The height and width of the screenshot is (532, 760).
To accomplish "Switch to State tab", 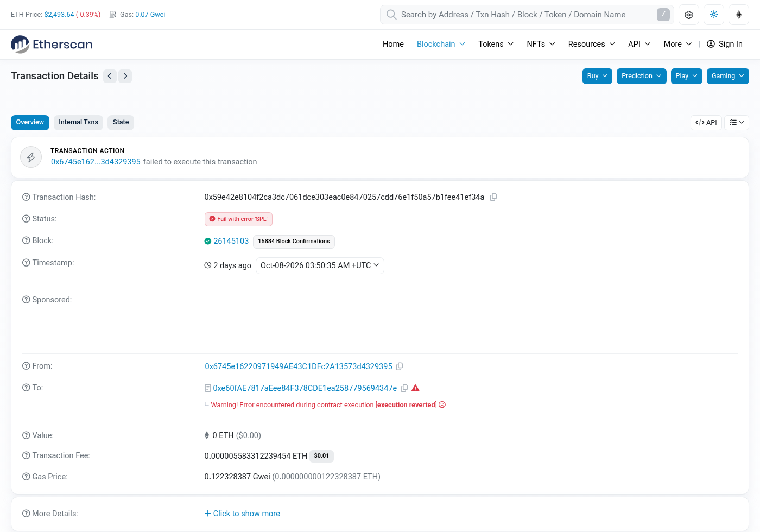I will click(121, 123).
